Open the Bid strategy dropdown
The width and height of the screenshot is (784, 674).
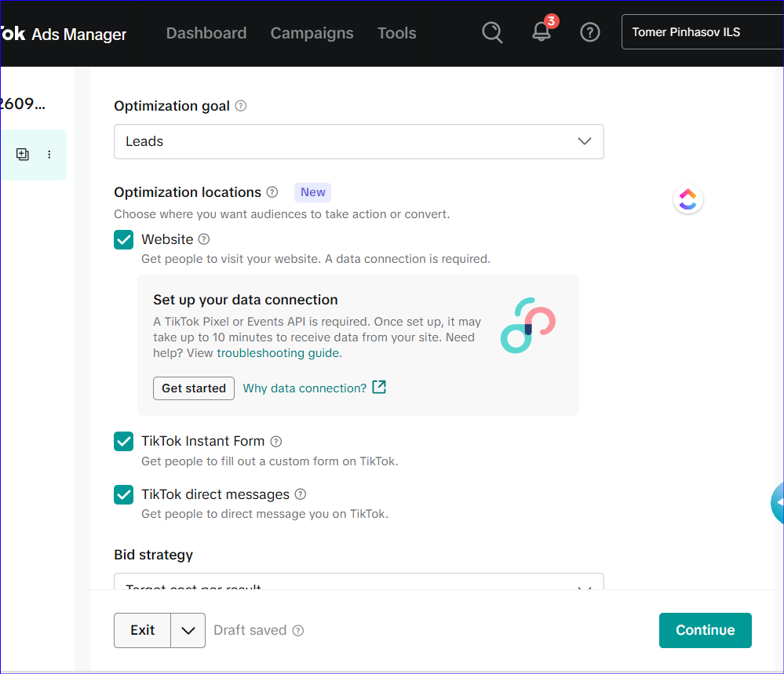(359, 581)
